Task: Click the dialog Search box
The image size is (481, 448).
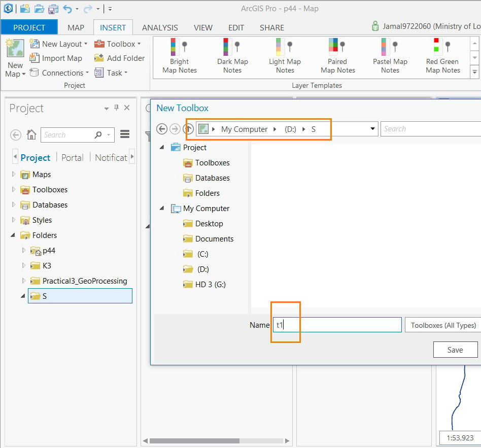Action: tap(431, 129)
